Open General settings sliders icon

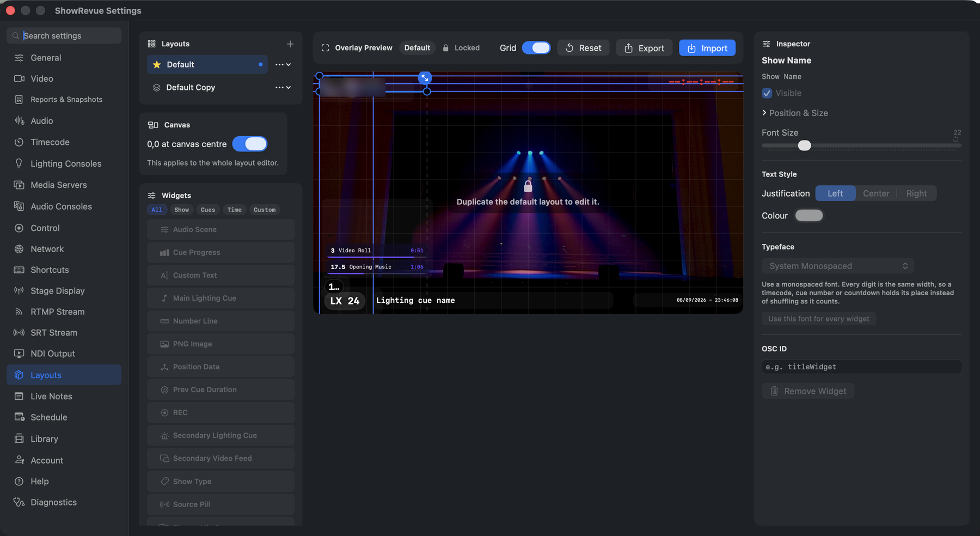[x=19, y=58]
